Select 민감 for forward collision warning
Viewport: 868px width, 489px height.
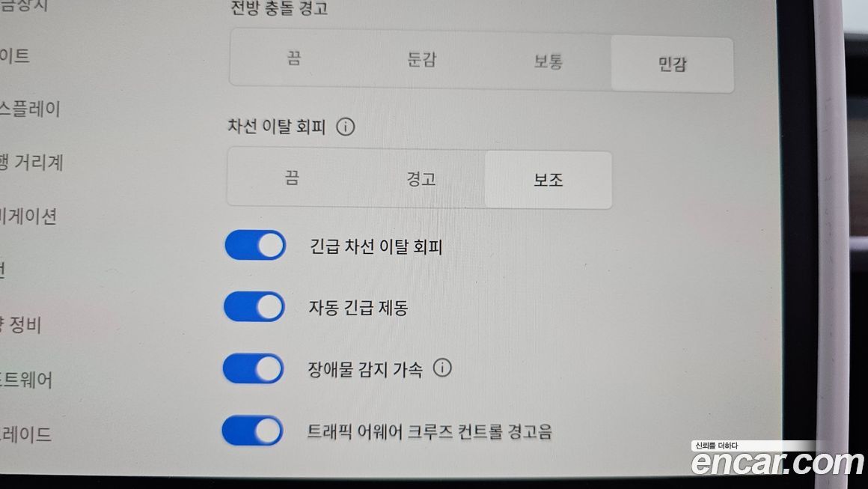(672, 64)
